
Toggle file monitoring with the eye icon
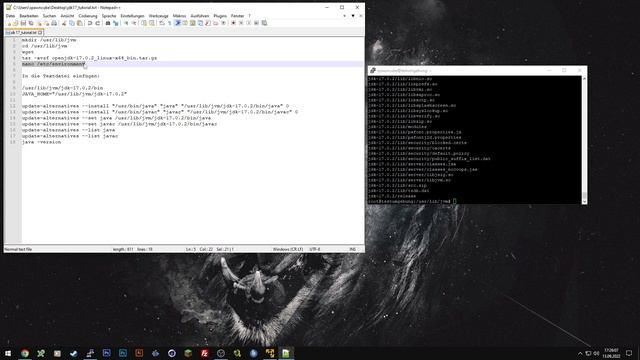223,23
